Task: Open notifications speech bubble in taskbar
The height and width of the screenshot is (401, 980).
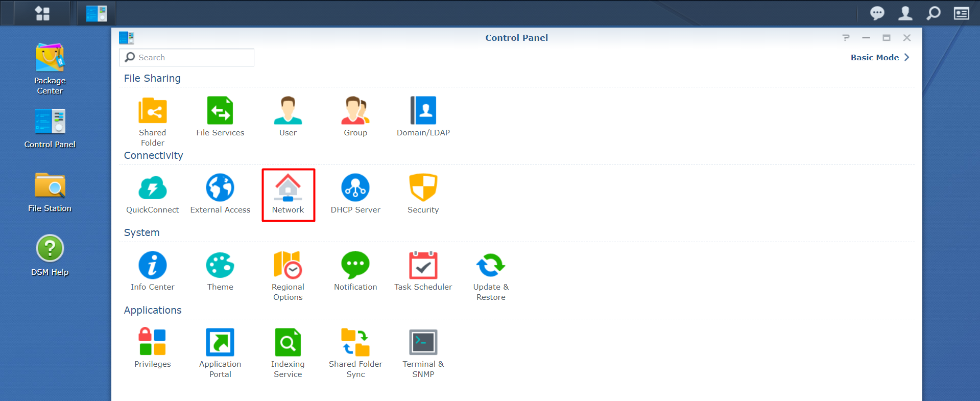Action: [x=877, y=13]
